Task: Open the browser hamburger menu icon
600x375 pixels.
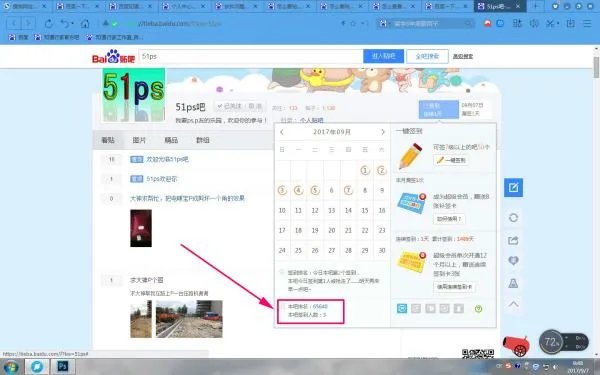Action: pyautogui.click(x=587, y=24)
